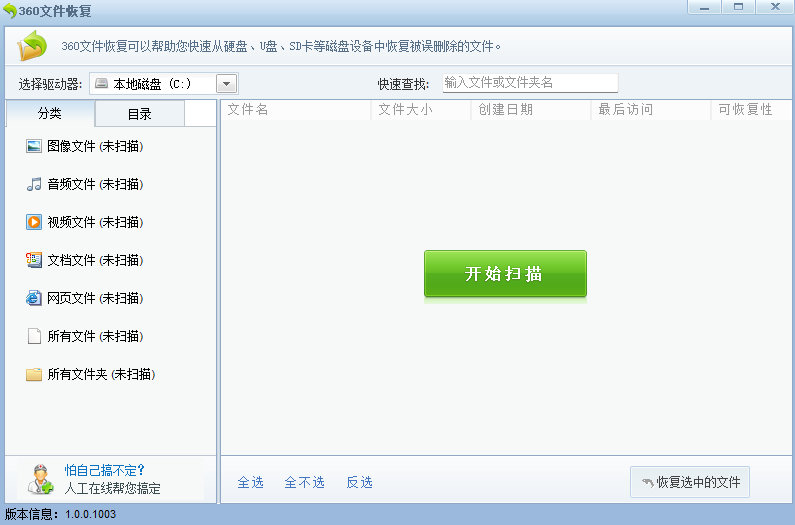Click the audio files (音频文件) music note icon

tap(34, 184)
